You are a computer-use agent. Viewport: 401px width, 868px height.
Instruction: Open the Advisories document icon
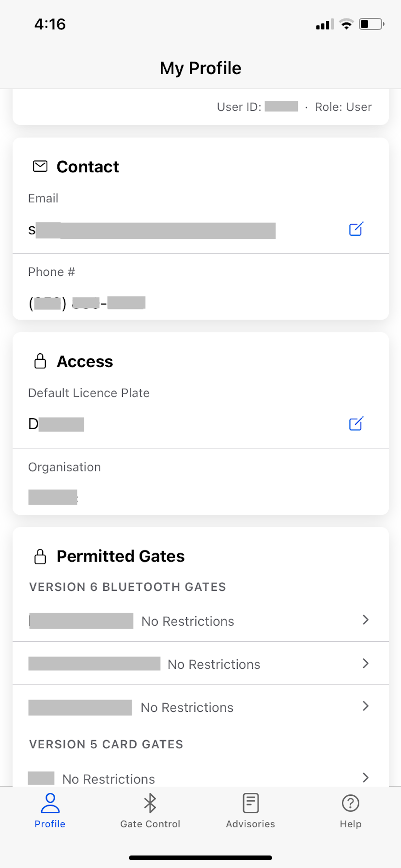pyautogui.click(x=250, y=803)
